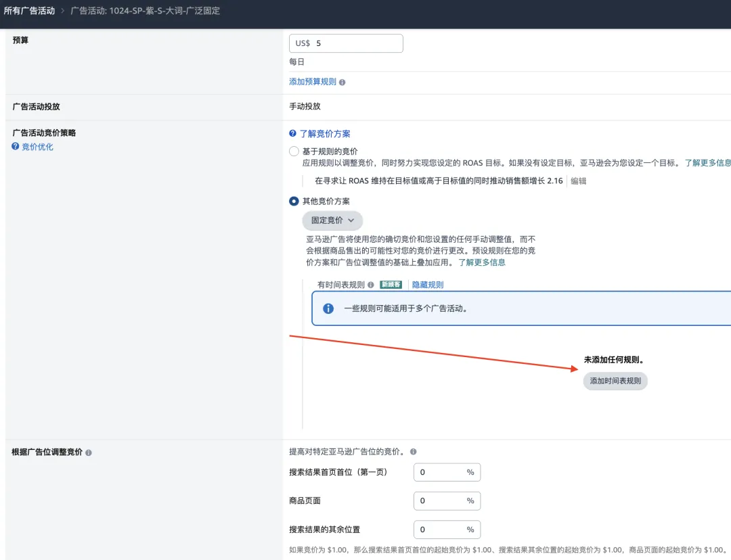
Task: Click the 搜索结果首页首位 percentage field
Action: pyautogui.click(x=447, y=472)
